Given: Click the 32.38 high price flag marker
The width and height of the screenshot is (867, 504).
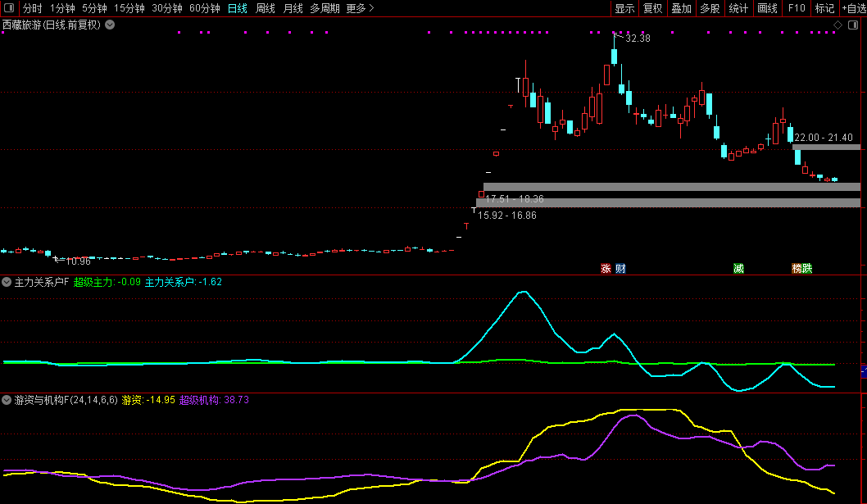Looking at the screenshot, I should (618, 36).
